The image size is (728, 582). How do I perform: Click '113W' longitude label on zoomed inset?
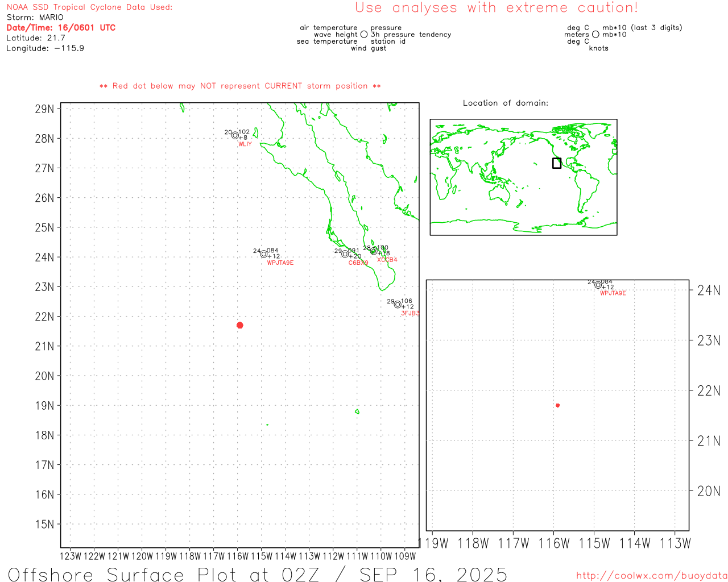675,543
